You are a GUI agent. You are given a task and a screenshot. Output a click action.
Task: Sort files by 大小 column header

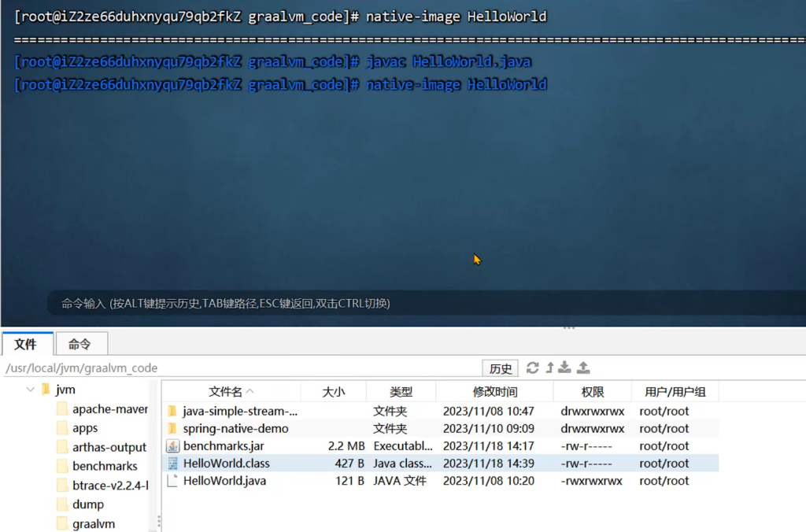pyautogui.click(x=334, y=392)
